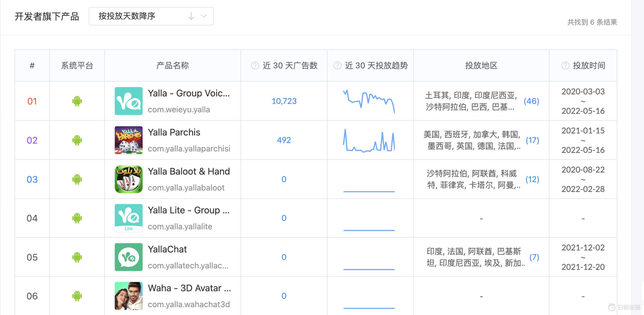
Task: Click help icon beside 投放时间 header
Action: pos(565,66)
